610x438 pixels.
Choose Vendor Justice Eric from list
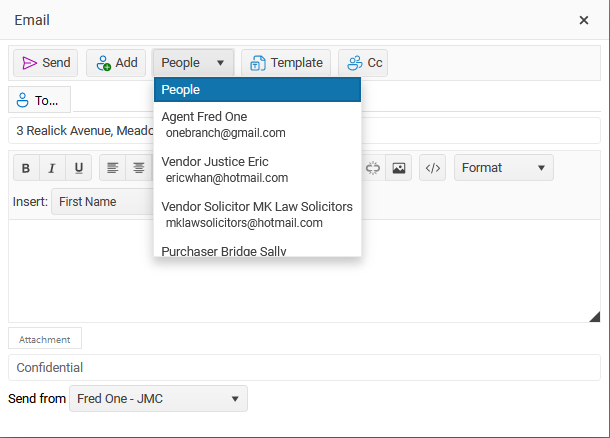(x=257, y=170)
